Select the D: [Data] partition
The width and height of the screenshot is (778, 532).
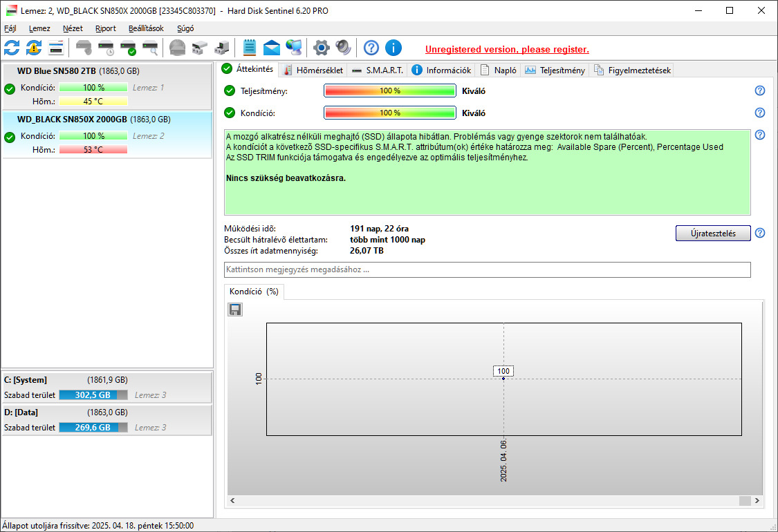pyautogui.click(x=107, y=419)
